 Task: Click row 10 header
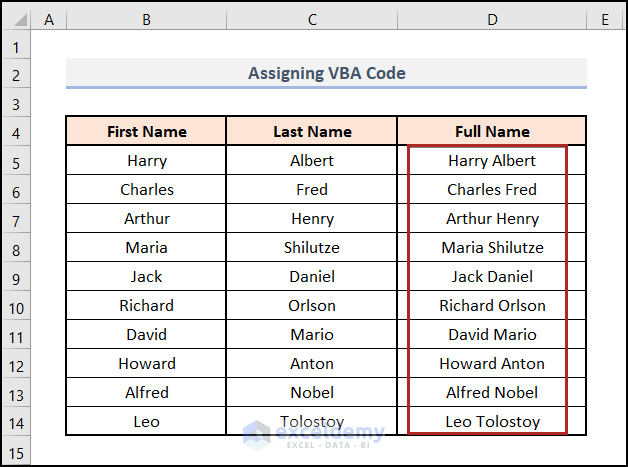pyautogui.click(x=17, y=305)
